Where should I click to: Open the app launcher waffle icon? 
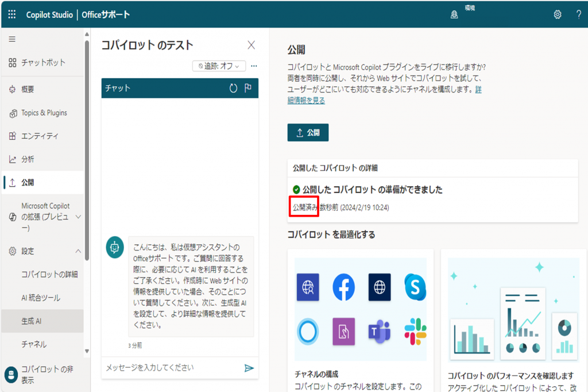(12, 14)
